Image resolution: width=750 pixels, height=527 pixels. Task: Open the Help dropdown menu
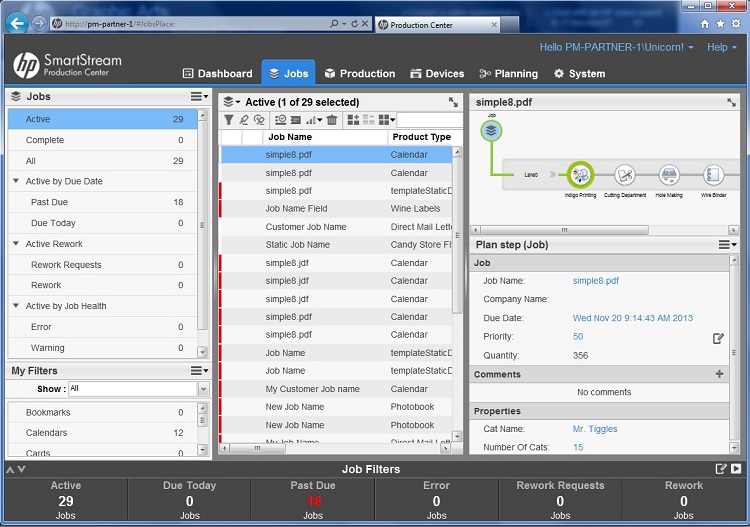pos(722,47)
